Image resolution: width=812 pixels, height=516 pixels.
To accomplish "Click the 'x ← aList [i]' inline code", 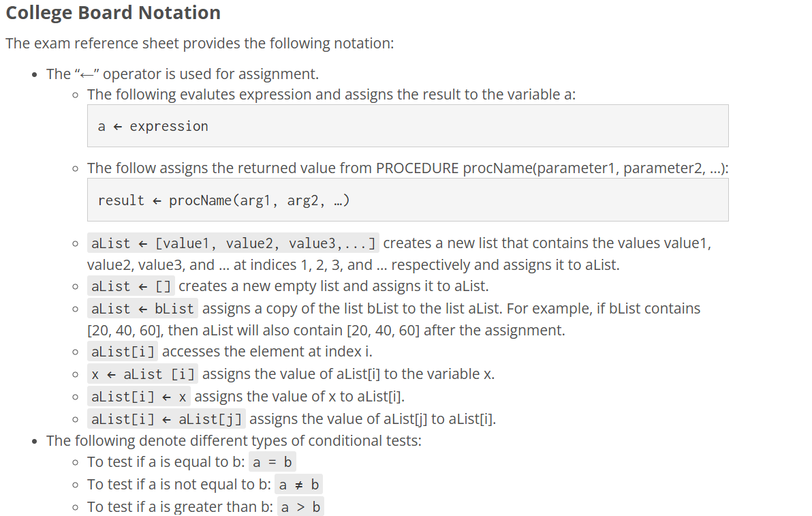I will tap(142, 374).
